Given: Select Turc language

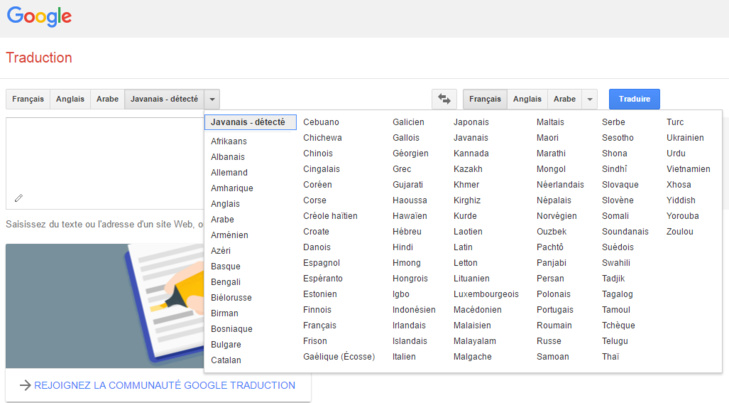Looking at the screenshot, I should (675, 122).
